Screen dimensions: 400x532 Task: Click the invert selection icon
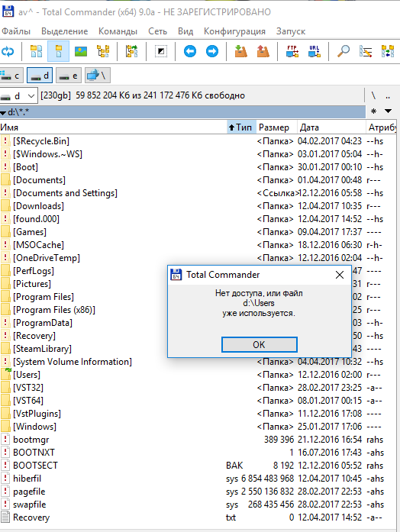tap(161, 52)
